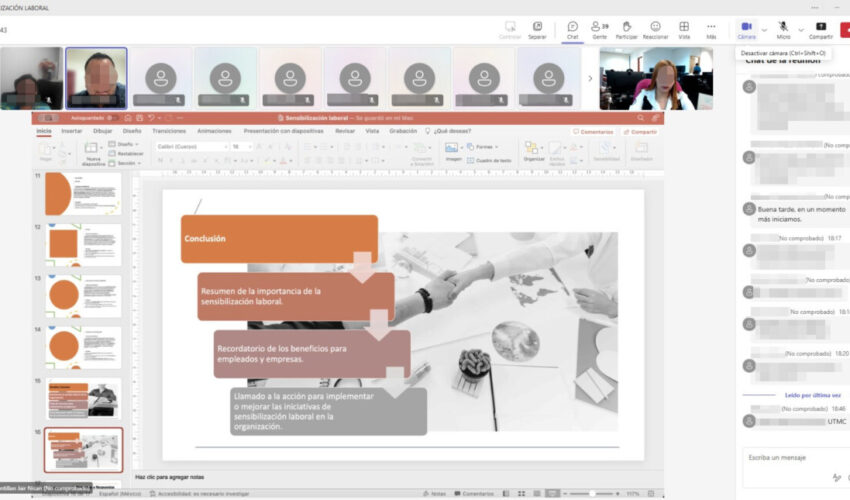Image resolution: width=850 pixels, height=500 pixels.
Task: Open the Diseño layout dropdown in ribbon
Action: tap(125, 144)
